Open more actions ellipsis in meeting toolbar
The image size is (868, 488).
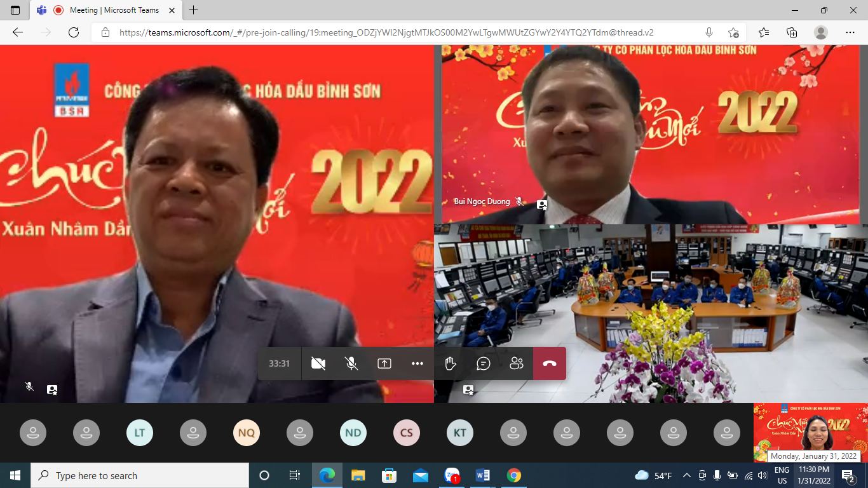pyautogui.click(x=417, y=363)
